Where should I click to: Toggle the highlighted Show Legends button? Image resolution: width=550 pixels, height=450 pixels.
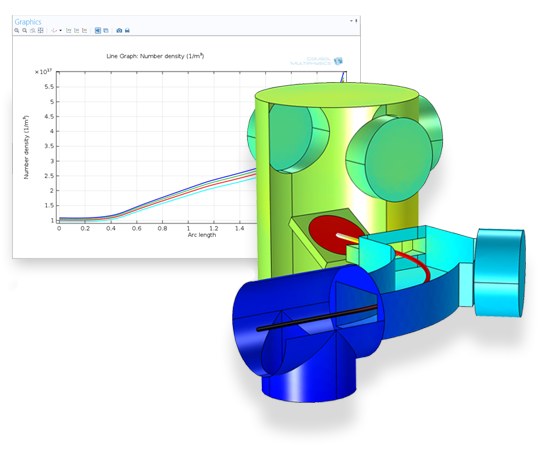click(x=98, y=31)
